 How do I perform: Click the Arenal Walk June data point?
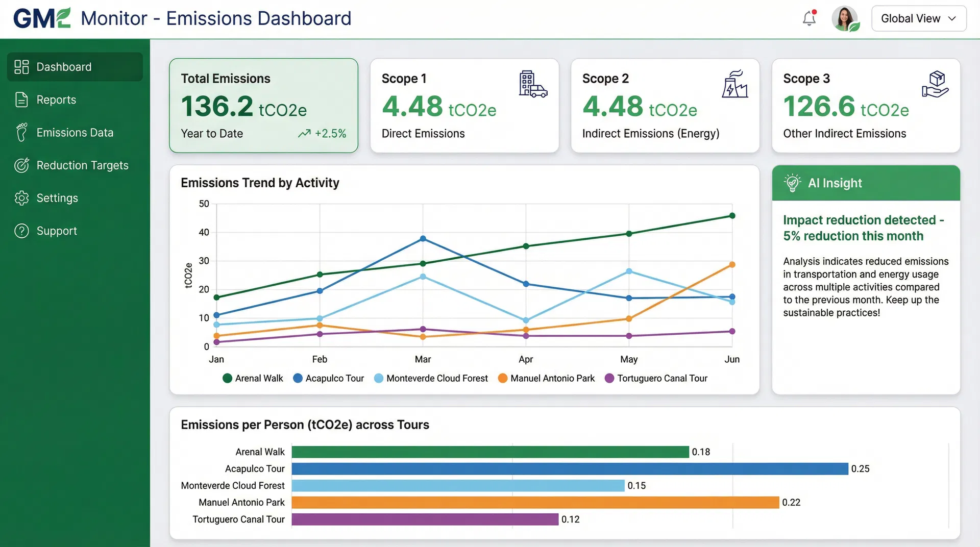tap(732, 216)
